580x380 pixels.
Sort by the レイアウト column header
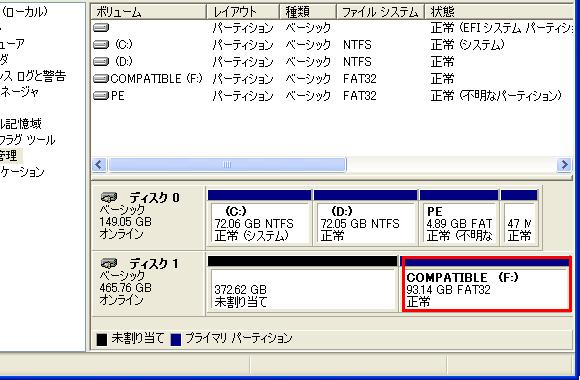tap(243, 12)
